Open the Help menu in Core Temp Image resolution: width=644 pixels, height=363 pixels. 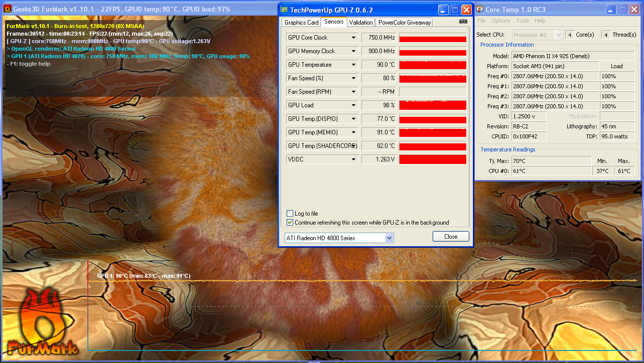[540, 21]
